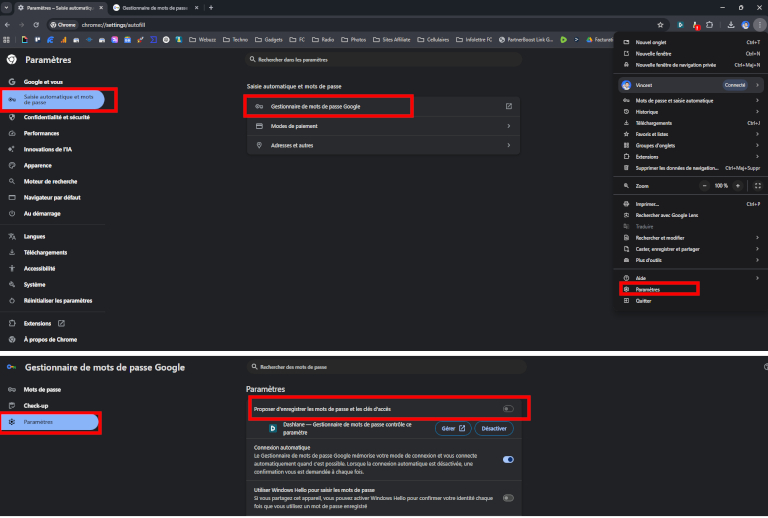Screen dimensions: 768x518
Task: Switch to the Gestionnaire de mots de passe tab
Action: point(156,8)
